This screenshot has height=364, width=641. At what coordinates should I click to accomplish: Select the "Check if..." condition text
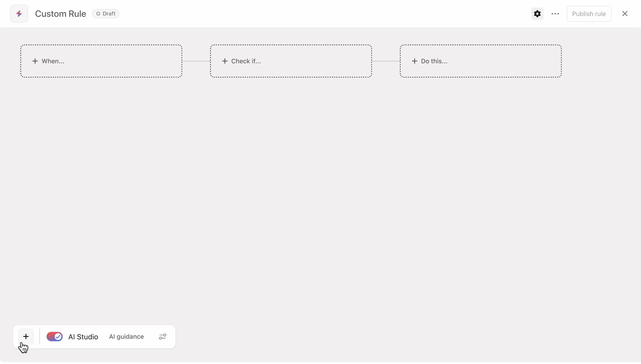(246, 61)
